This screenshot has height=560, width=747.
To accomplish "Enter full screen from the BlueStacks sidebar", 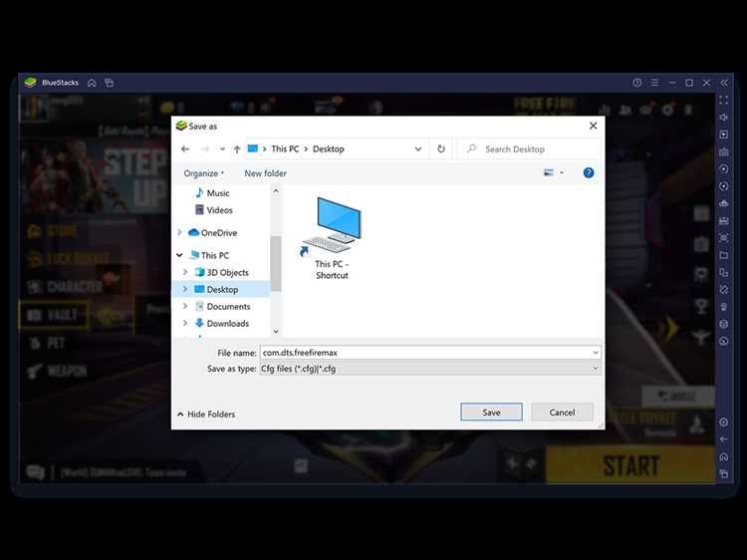I will click(x=724, y=100).
